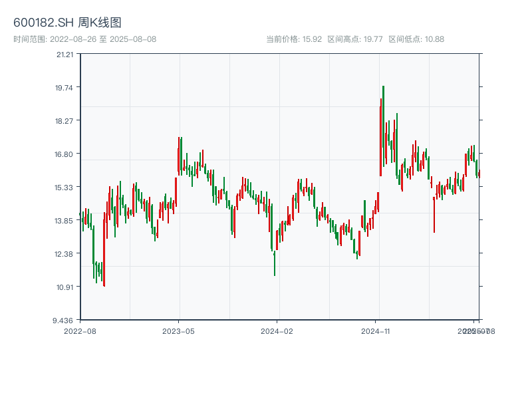Click x-axis label 2022-08
Viewport: 532px width, 399px height.
(x=80, y=331)
